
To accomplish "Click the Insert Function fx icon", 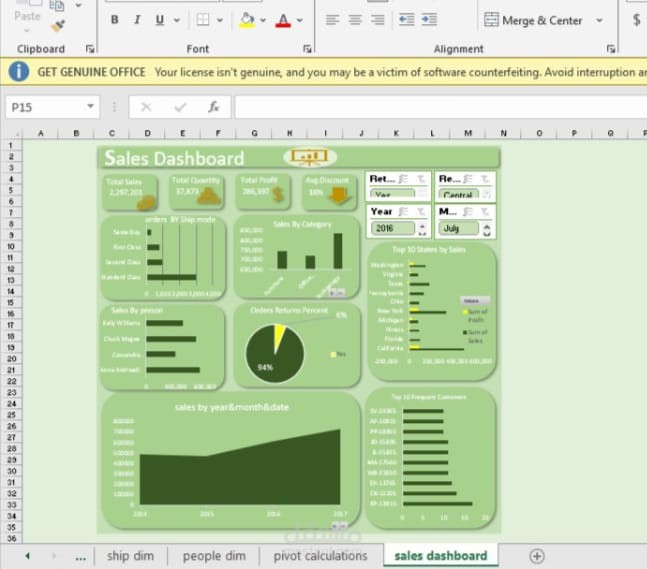I will [x=213, y=107].
